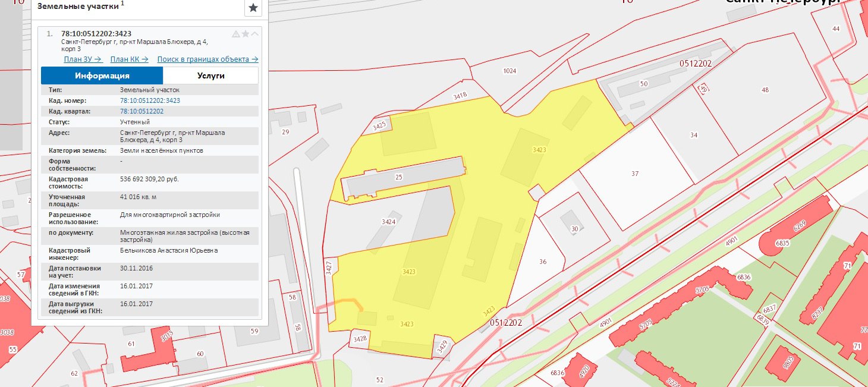
Task: Click parcel 30 on the map
Action: pyautogui.click(x=574, y=229)
